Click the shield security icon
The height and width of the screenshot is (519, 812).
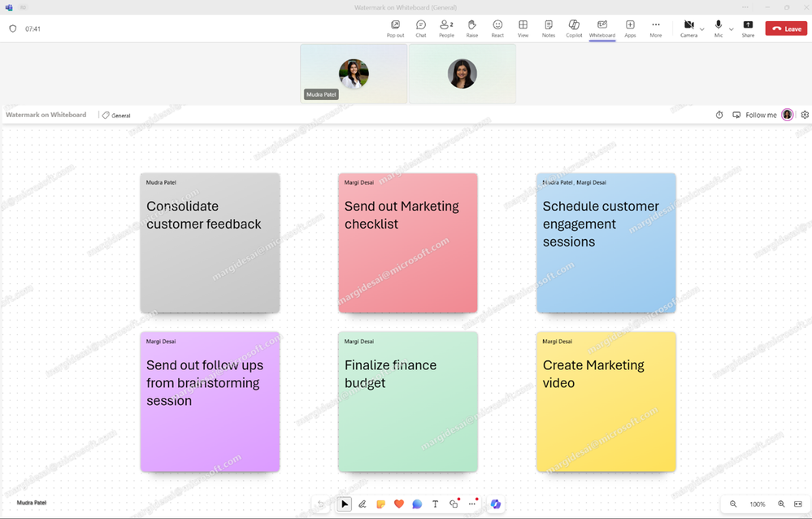pyautogui.click(x=13, y=28)
